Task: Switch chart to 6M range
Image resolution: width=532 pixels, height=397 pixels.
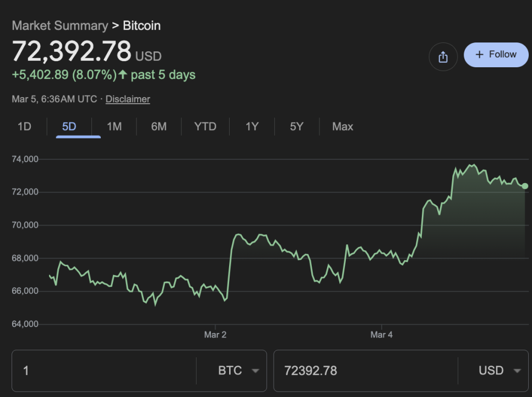Action: tap(159, 127)
